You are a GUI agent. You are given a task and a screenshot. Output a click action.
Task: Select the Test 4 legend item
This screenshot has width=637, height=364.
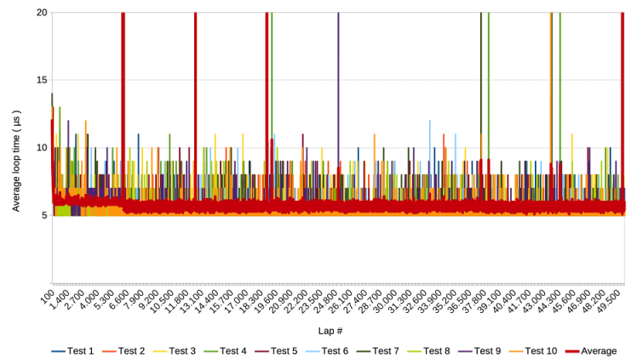point(234,351)
